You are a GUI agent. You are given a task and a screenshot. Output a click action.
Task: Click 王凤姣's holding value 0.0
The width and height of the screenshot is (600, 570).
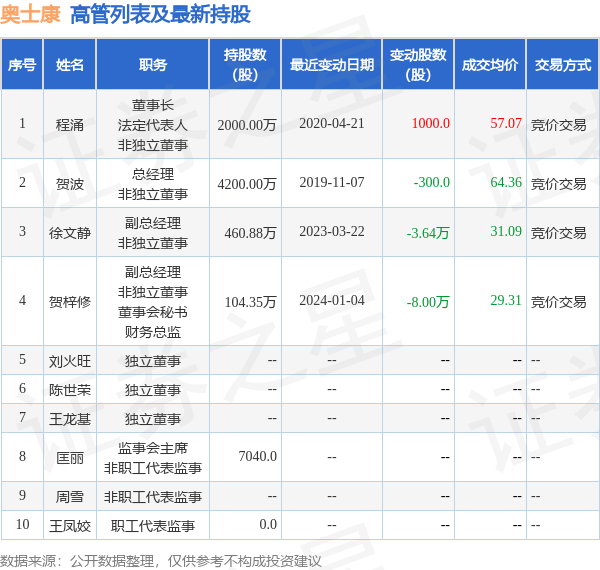[268, 524]
